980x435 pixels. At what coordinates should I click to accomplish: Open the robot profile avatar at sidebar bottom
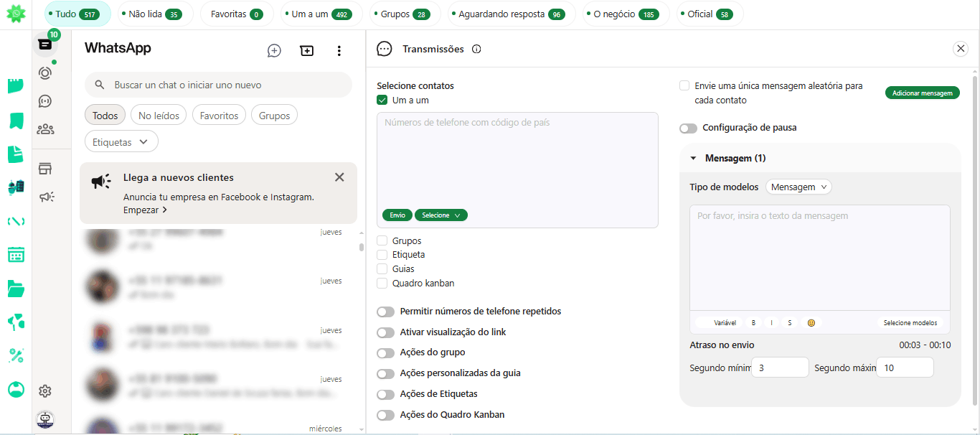[45, 418]
